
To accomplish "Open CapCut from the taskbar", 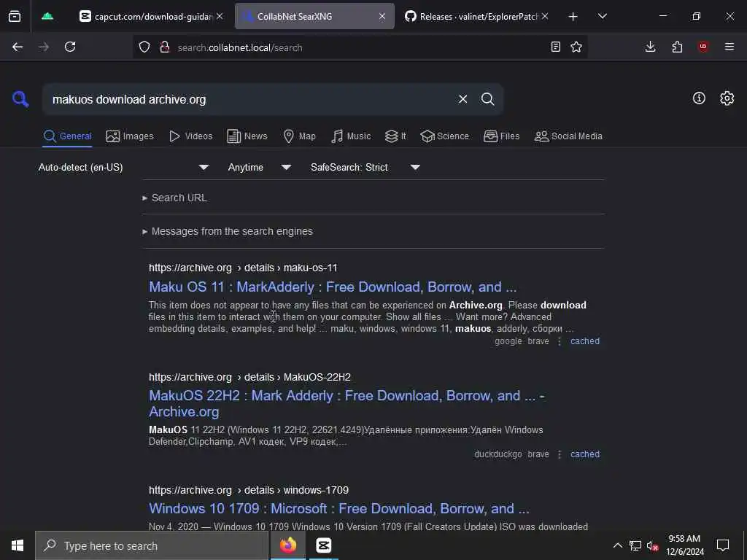I will [x=323, y=545].
